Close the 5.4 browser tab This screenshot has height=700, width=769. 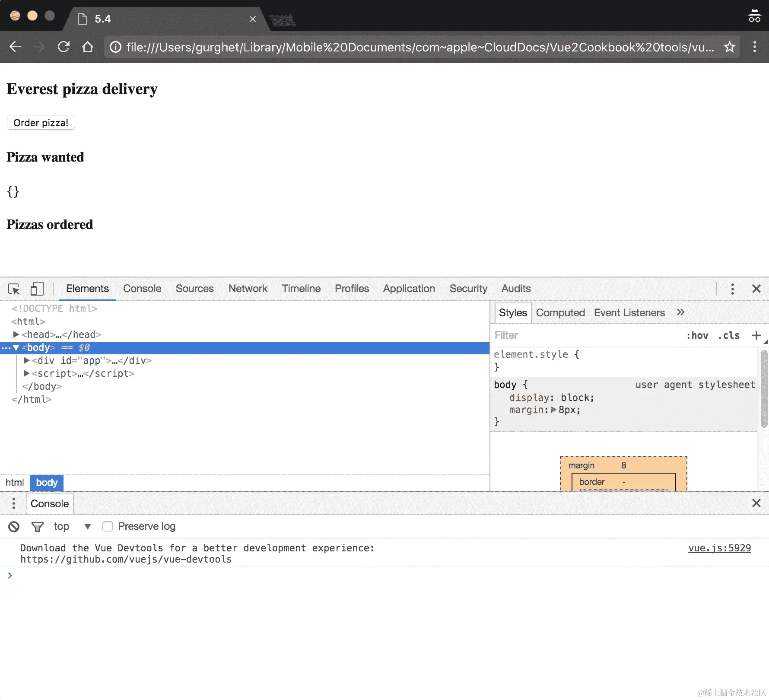[x=253, y=19]
